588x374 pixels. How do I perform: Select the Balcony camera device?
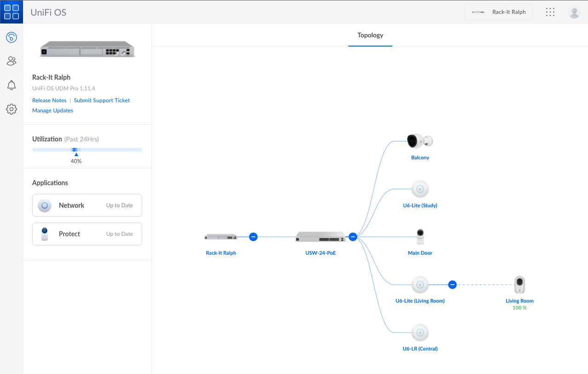(x=420, y=141)
